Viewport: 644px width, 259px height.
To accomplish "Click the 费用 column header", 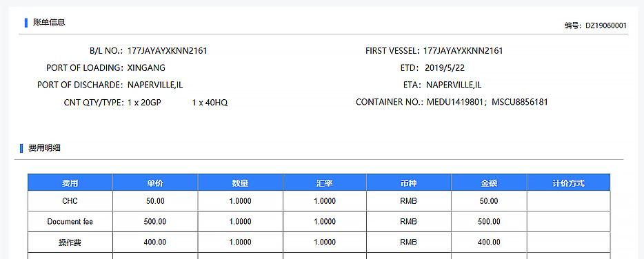I will (70, 183).
